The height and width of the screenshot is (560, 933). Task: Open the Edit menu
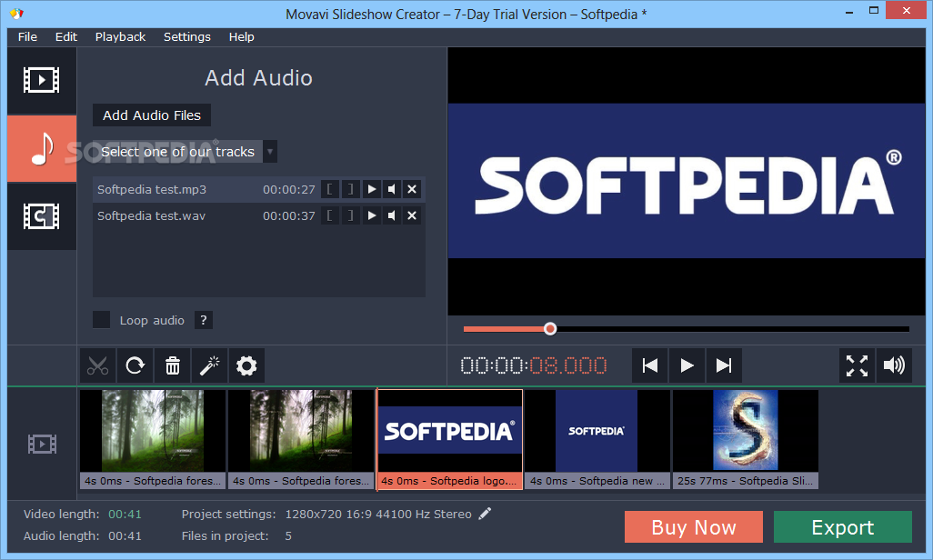(66, 37)
